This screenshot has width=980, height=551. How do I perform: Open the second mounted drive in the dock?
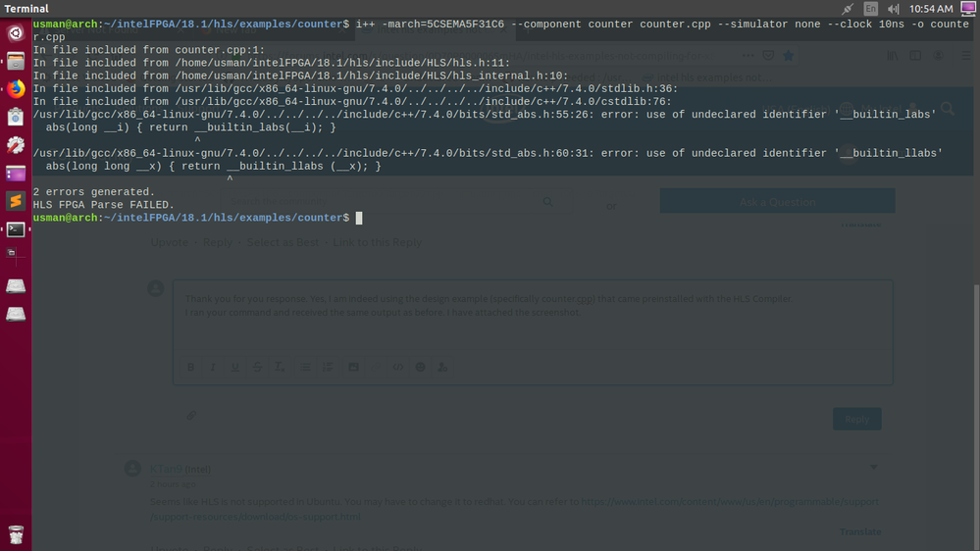click(x=16, y=314)
